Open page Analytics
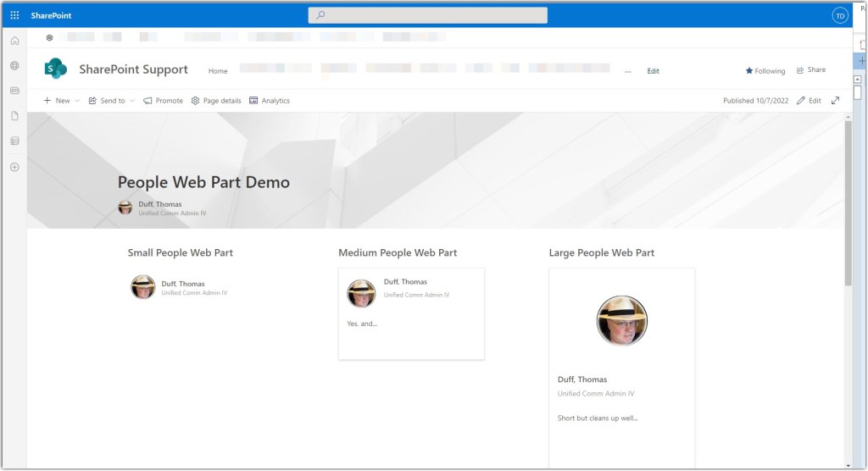This screenshot has width=868, height=471. click(x=270, y=101)
